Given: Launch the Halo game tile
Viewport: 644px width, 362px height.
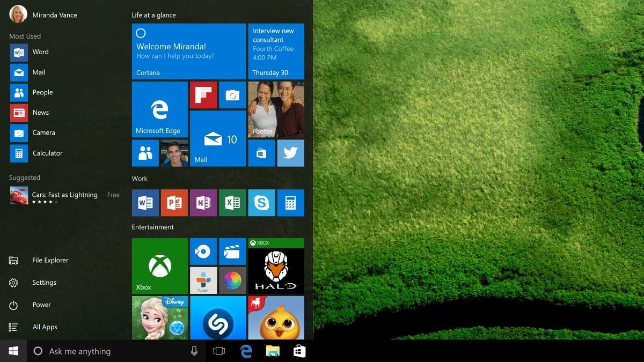Looking at the screenshot, I should click(x=276, y=266).
